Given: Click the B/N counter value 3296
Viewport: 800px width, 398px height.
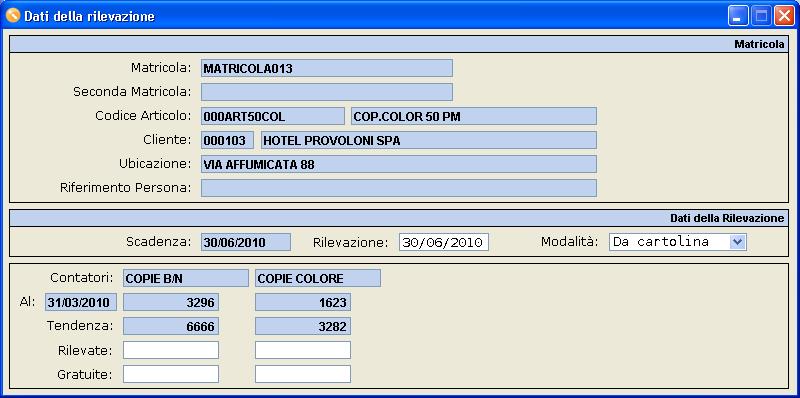Looking at the screenshot, I should coord(171,302).
